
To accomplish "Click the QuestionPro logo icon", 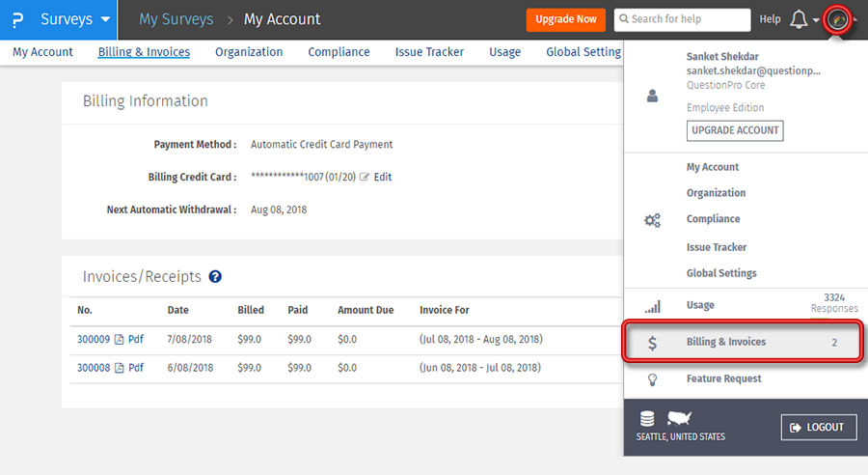I will (17, 20).
